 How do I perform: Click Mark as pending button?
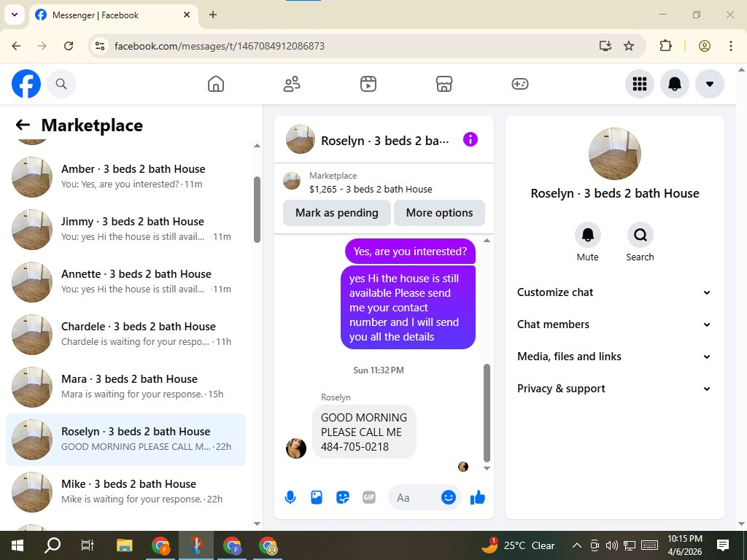(x=337, y=213)
